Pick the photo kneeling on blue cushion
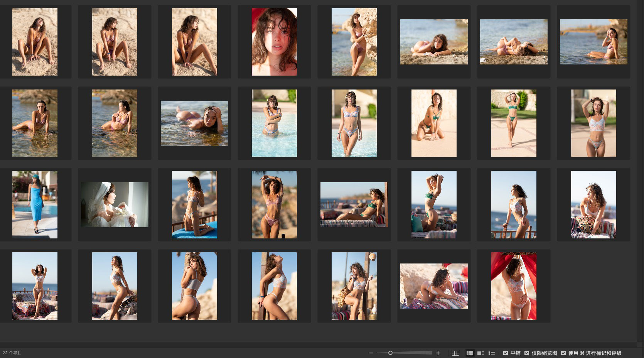 coord(194,204)
